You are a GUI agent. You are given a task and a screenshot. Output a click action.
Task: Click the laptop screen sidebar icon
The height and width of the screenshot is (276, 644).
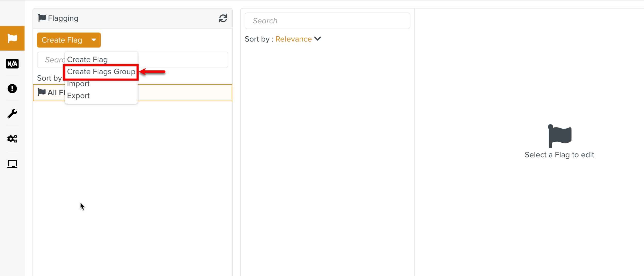tap(12, 164)
